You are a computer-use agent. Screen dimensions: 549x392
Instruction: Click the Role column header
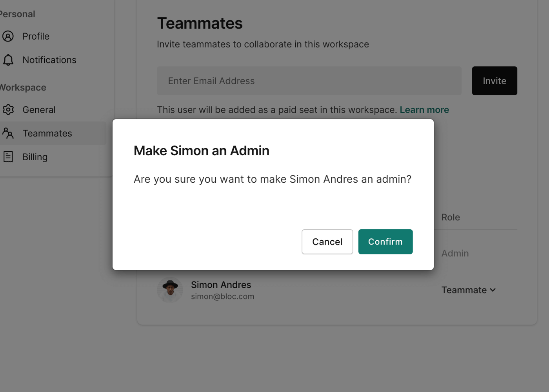pyautogui.click(x=451, y=217)
